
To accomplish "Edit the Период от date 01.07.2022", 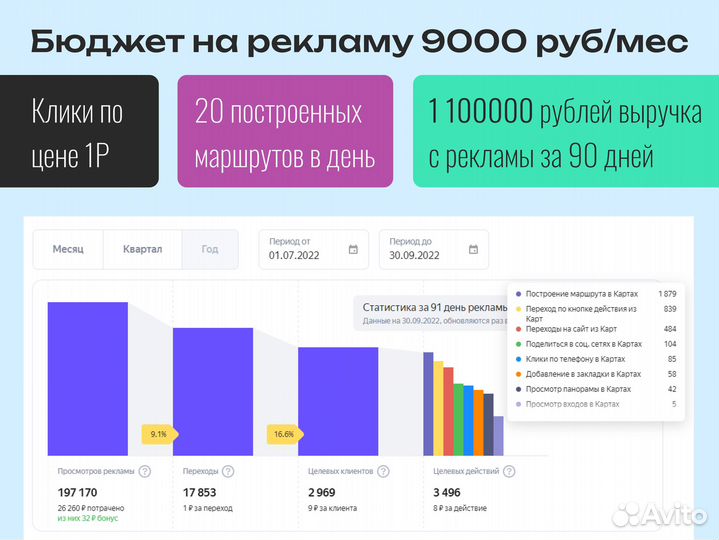I will [294, 255].
